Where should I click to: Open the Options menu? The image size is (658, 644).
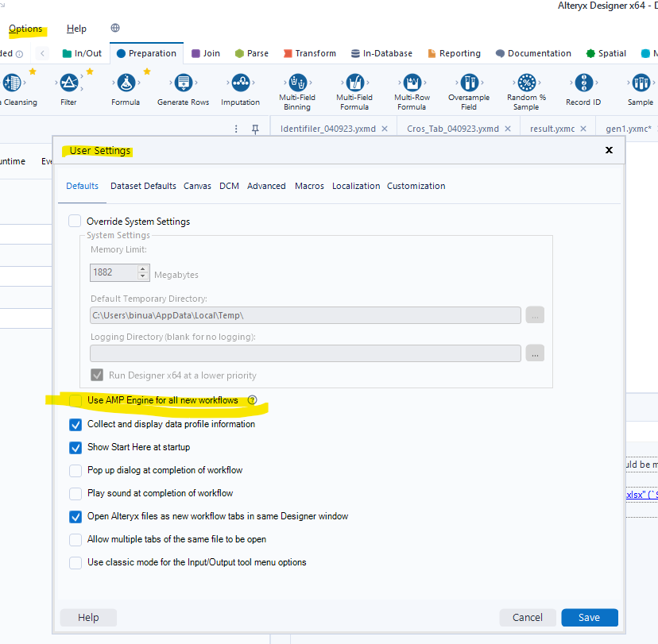25,29
